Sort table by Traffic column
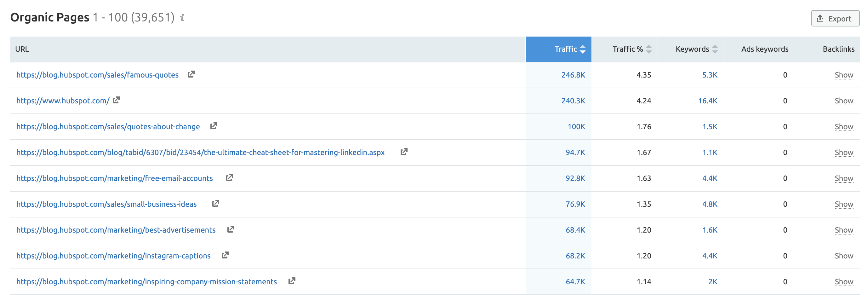This screenshot has height=295, width=868. coord(559,49)
